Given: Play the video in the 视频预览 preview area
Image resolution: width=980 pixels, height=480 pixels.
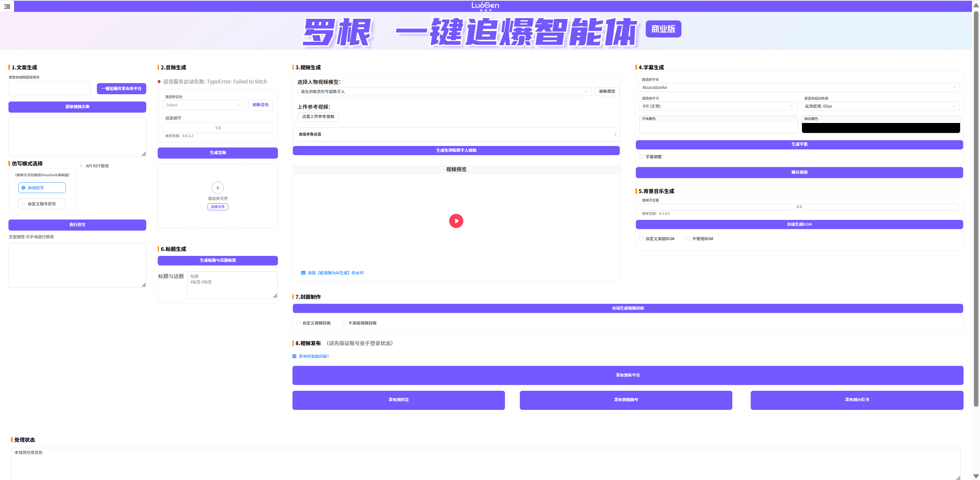Looking at the screenshot, I should (456, 221).
